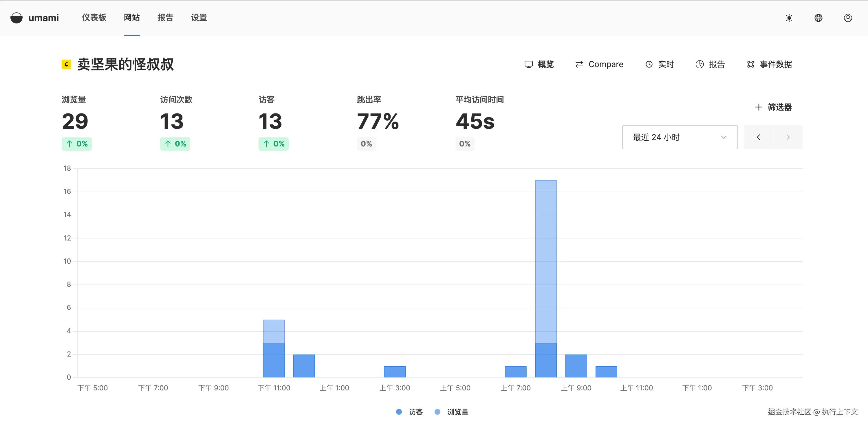Click the yellow site favicon beside title
The height and width of the screenshot is (426, 868).
click(x=66, y=64)
